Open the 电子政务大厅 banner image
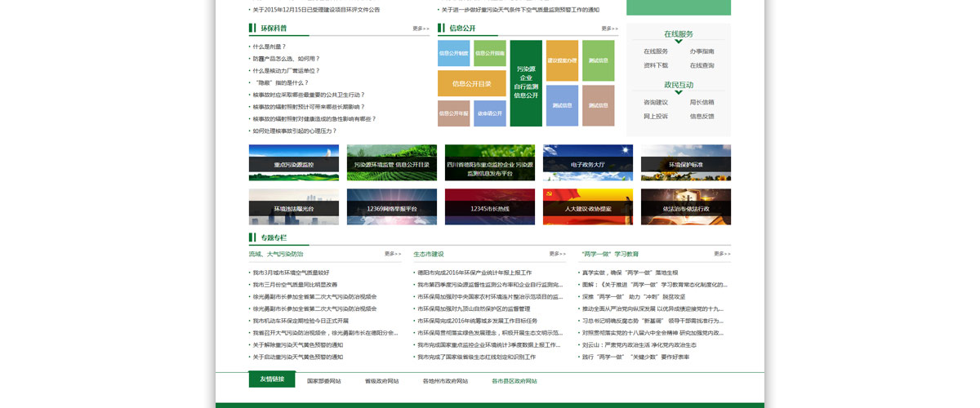 click(588, 162)
